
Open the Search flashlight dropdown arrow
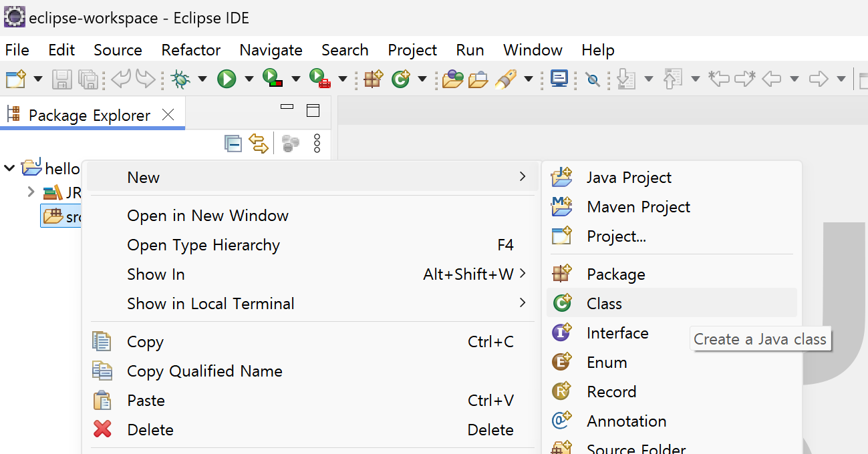[x=528, y=79]
